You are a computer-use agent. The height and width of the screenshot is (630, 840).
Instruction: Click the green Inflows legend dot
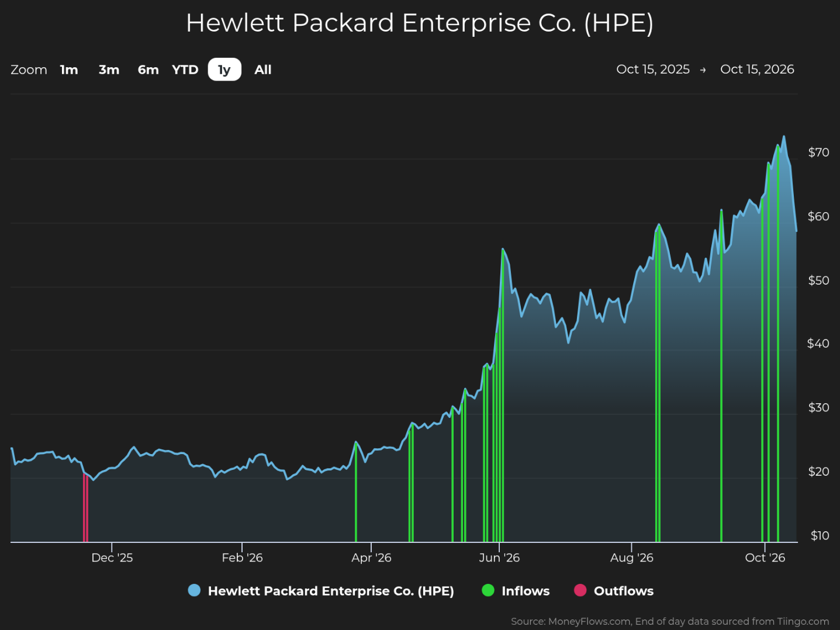tap(488, 590)
